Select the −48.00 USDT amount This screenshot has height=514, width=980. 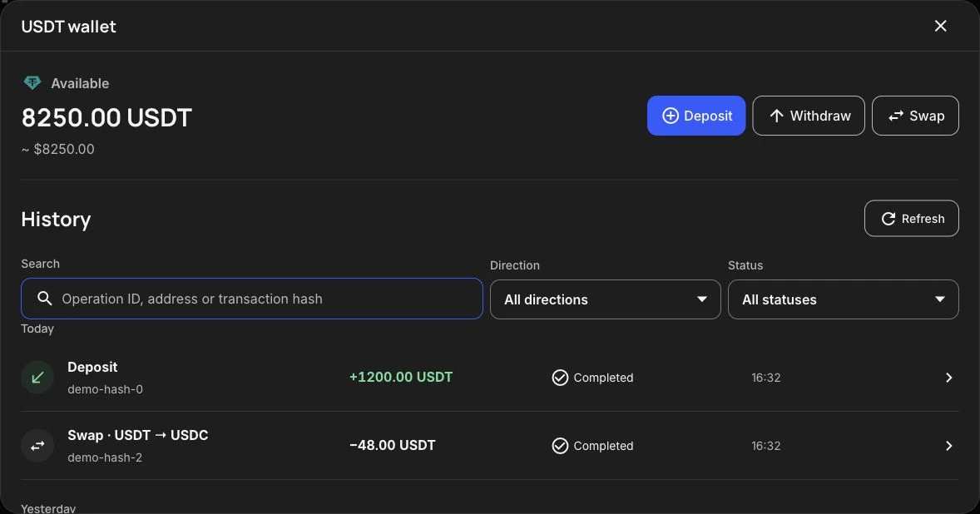click(x=393, y=445)
